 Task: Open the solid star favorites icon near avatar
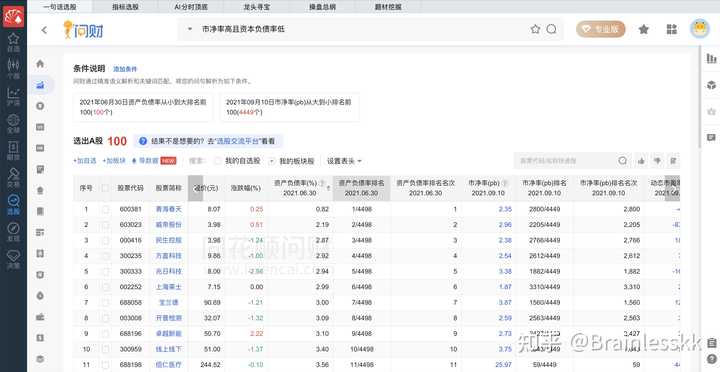pos(643,29)
